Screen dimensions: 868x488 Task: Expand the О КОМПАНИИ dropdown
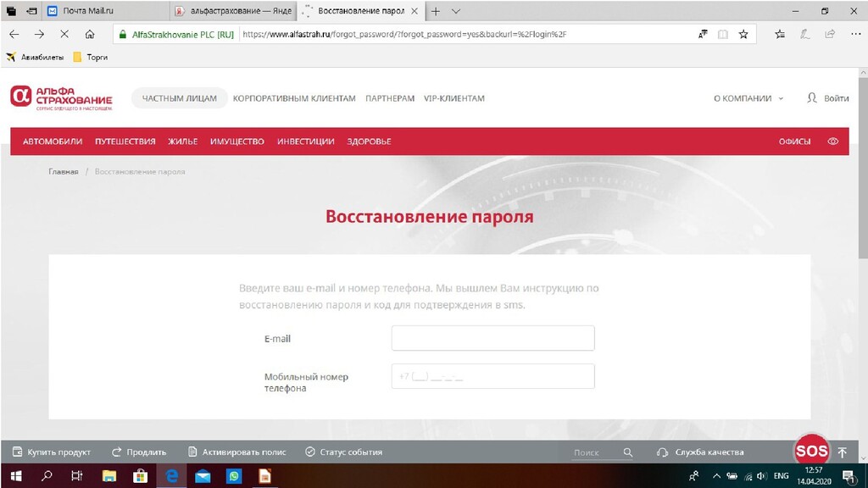pos(748,98)
